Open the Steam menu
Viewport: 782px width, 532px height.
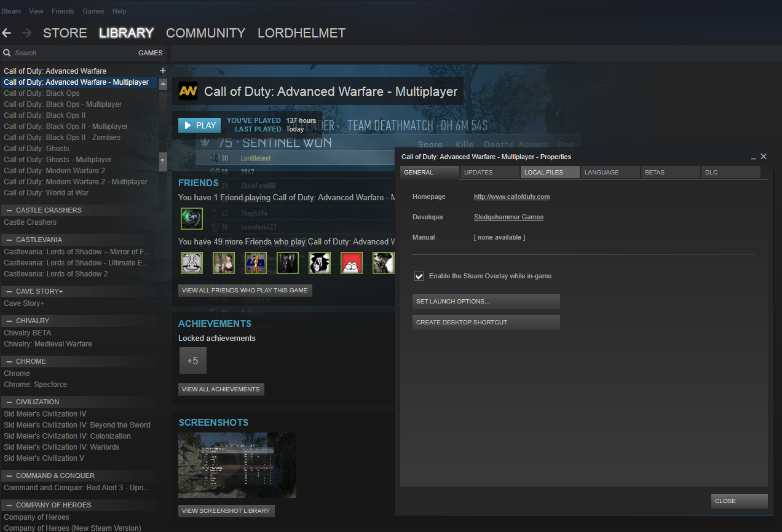click(11, 11)
